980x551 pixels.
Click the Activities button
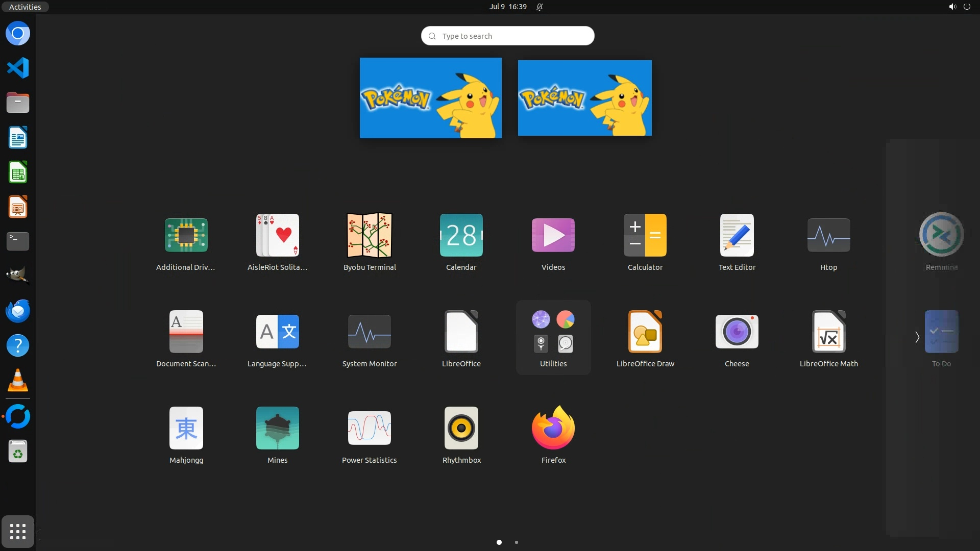24,7
